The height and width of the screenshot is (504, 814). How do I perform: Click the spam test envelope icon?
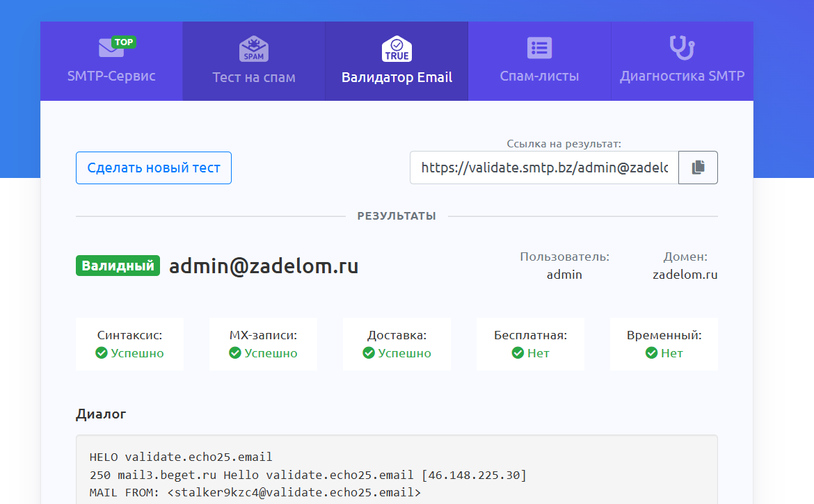click(x=254, y=49)
